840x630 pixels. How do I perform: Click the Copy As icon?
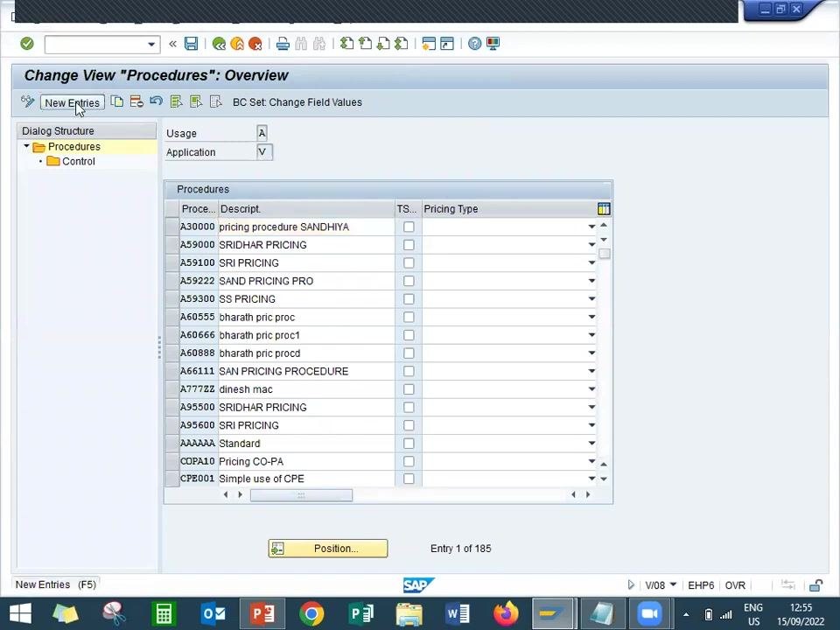(116, 101)
